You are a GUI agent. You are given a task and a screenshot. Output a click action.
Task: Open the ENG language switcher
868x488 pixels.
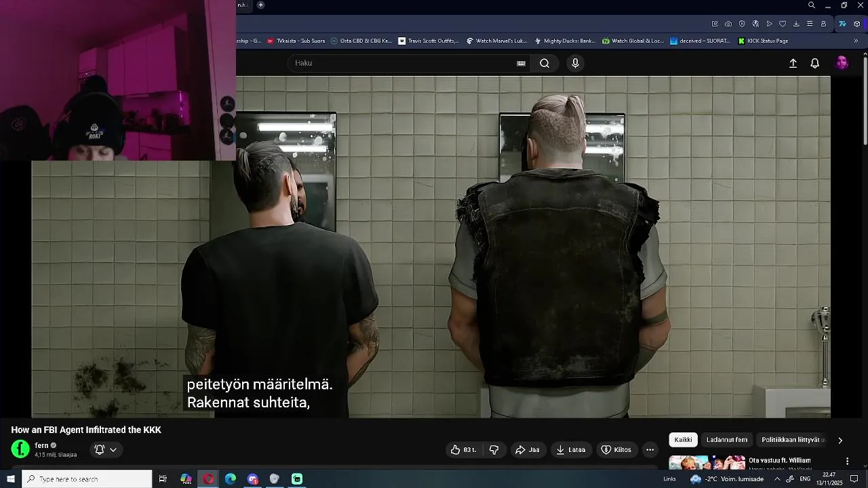805,479
